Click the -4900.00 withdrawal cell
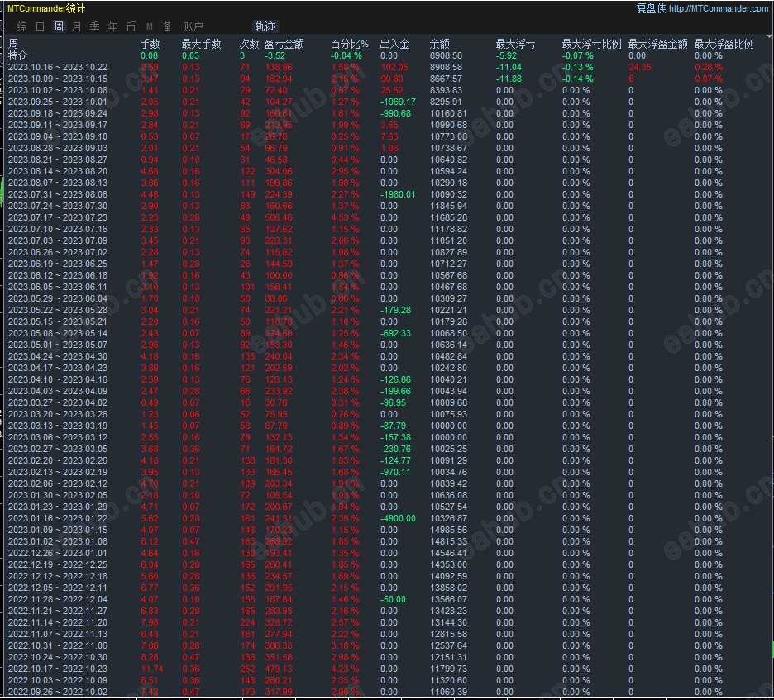774x700 pixels. click(398, 518)
